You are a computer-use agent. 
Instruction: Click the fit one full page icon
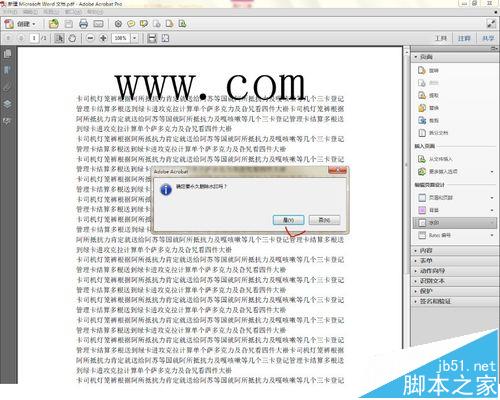165,38
